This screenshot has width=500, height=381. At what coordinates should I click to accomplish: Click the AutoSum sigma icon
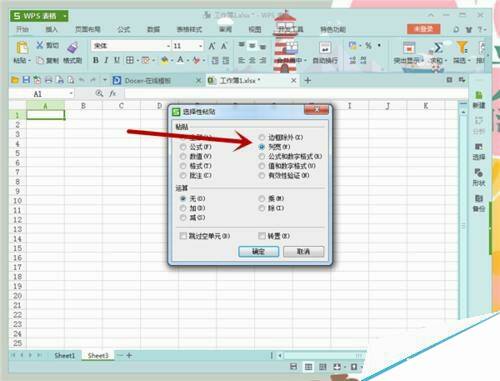[x=438, y=47]
